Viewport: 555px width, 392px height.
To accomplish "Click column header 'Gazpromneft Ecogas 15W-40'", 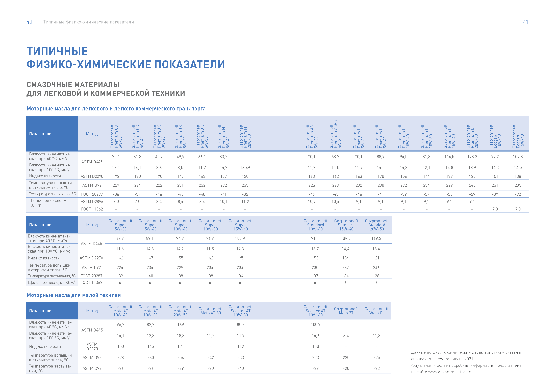I will (x=518, y=136).
